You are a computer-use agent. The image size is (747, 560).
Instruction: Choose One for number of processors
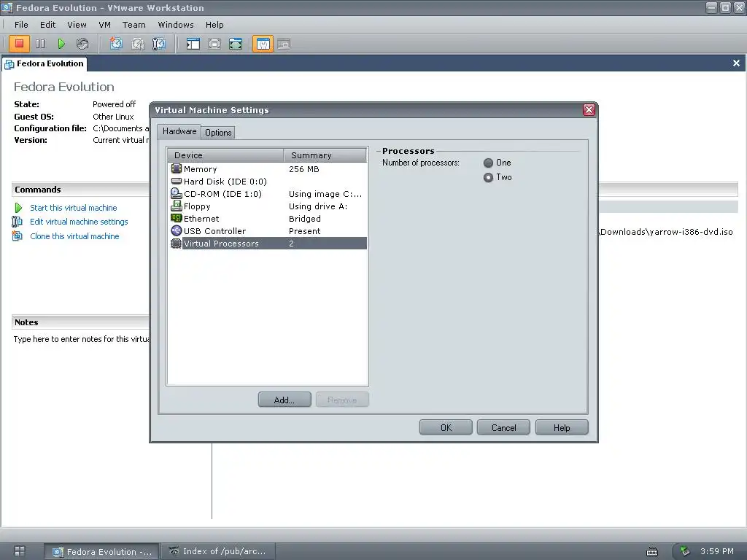click(488, 163)
